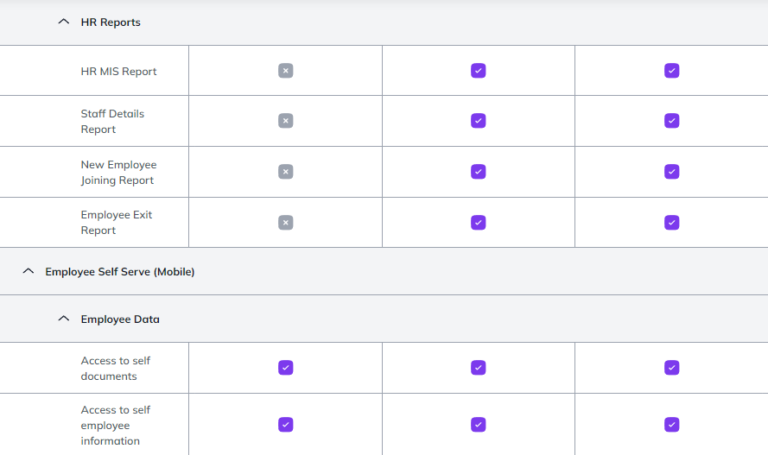Viewport: 768px width, 455px height.
Task: Click middle-column checkmark for Staff Details Report
Action: point(478,121)
